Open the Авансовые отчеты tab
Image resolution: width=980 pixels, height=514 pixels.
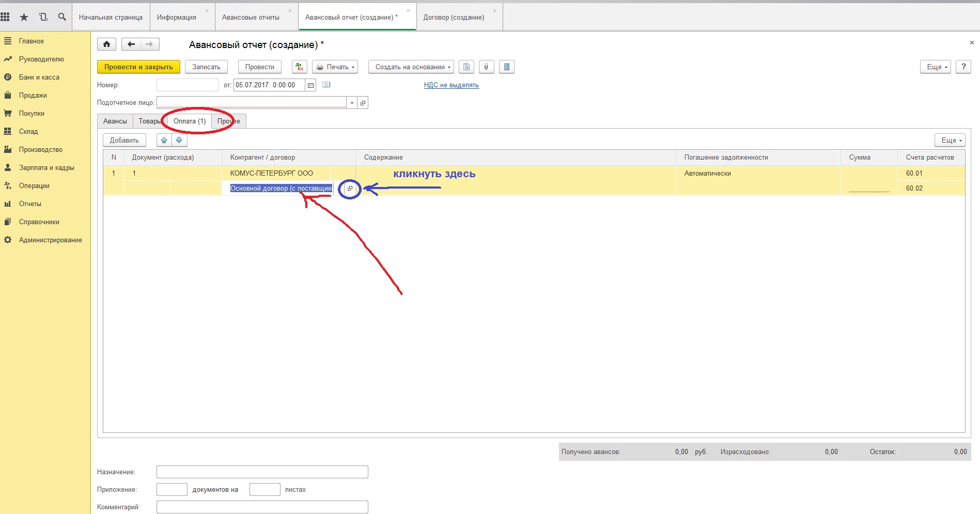251,17
